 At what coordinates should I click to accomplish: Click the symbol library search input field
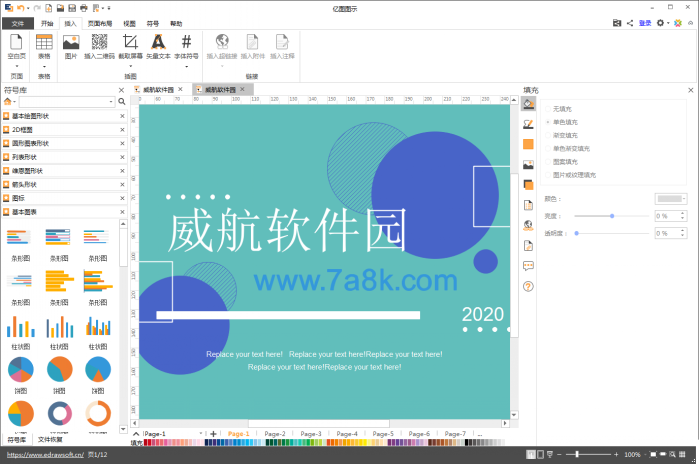[x=63, y=102]
